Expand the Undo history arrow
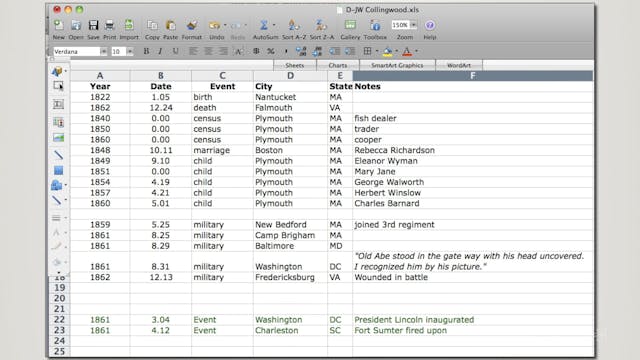This screenshot has height=360, width=640. pos(225,25)
